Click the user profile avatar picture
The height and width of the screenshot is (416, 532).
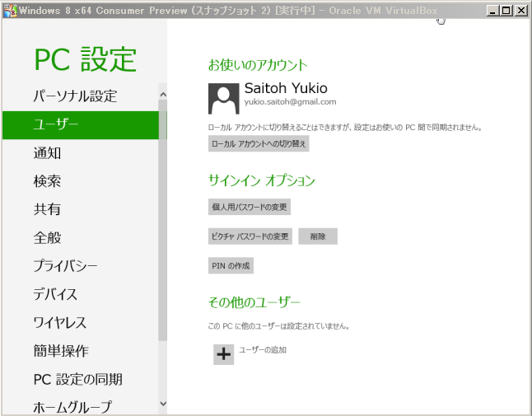224,98
